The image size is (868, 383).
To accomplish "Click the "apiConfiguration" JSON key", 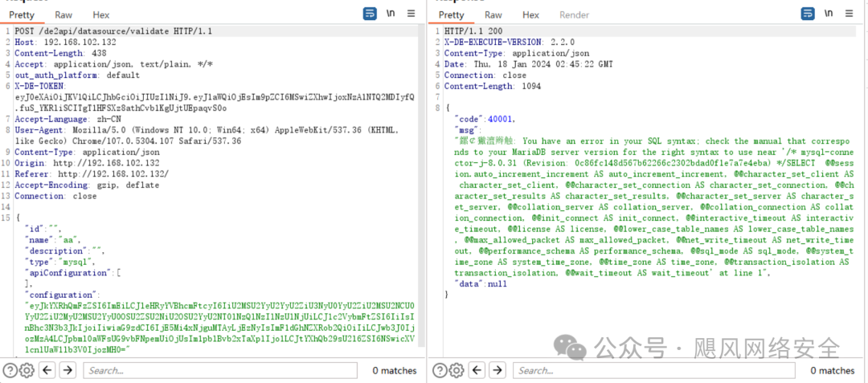I will tap(70, 272).
